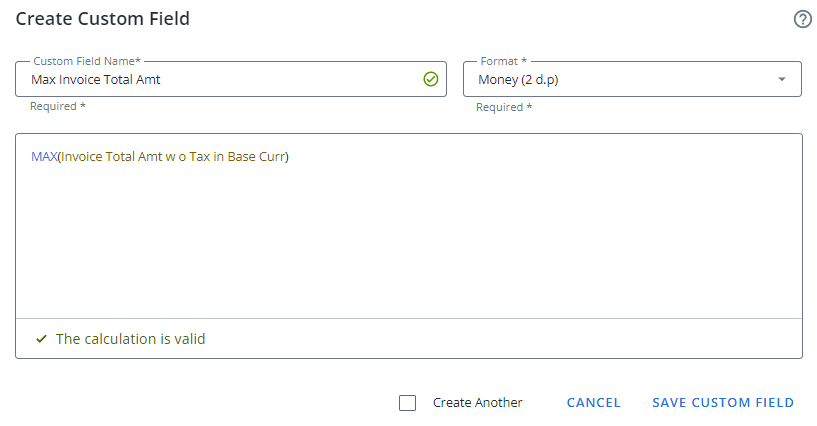Click the MAX function keyword in formula
This screenshot has width=817, height=426.
coord(44,156)
